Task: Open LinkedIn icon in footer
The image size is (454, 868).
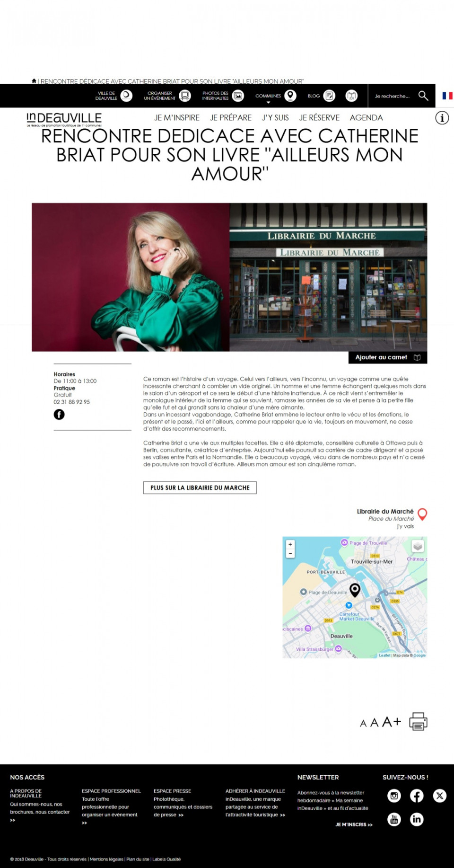Action: 417,819
